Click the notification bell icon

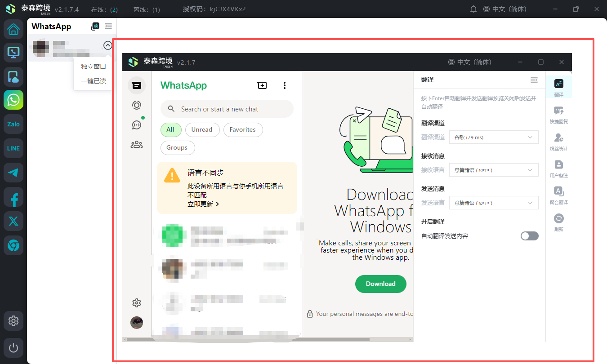tap(473, 9)
